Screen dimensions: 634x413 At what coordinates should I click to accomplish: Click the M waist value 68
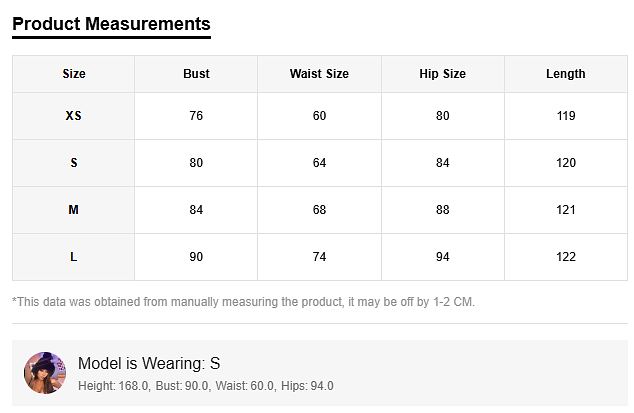(x=319, y=210)
